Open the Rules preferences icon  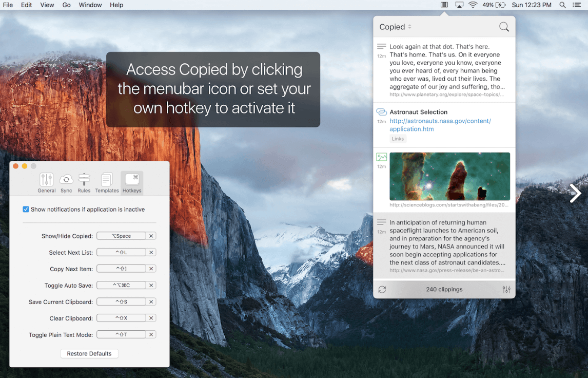tap(84, 182)
